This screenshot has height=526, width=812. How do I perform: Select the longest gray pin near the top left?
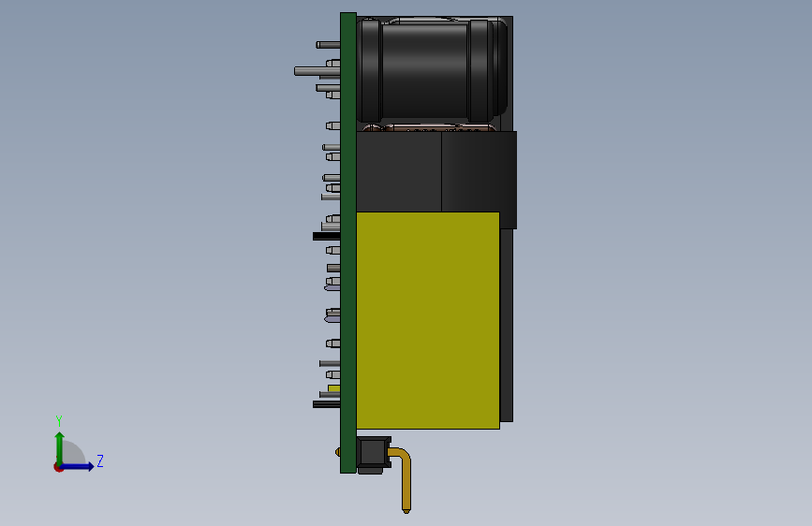pos(317,71)
